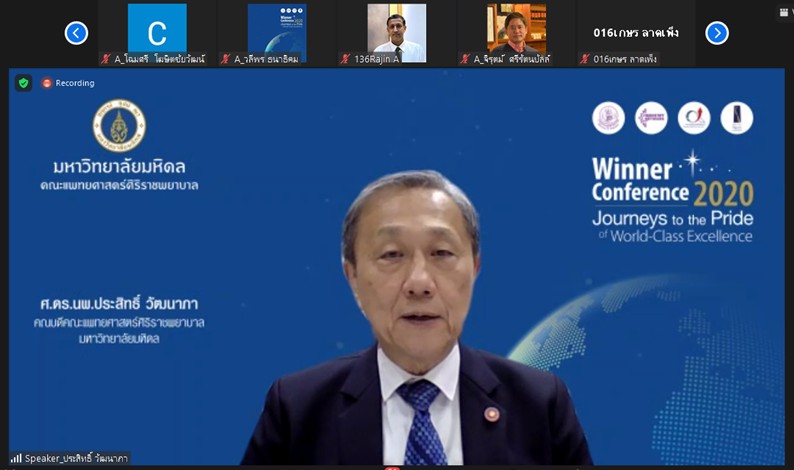
Task: Select the Winner Conference slide participant thumbnail
Action: (x=277, y=29)
